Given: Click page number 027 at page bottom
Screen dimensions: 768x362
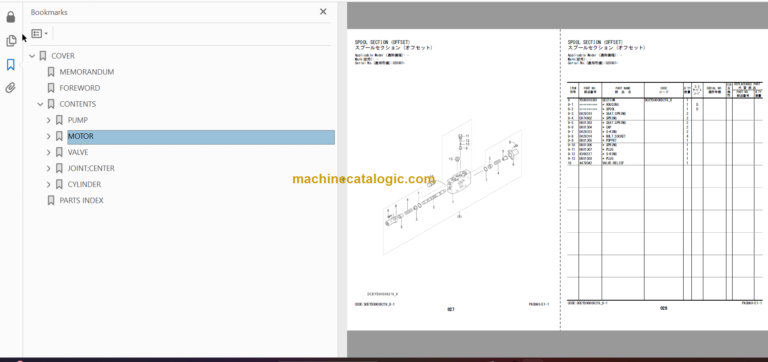Looking at the screenshot, I should pos(451,310).
